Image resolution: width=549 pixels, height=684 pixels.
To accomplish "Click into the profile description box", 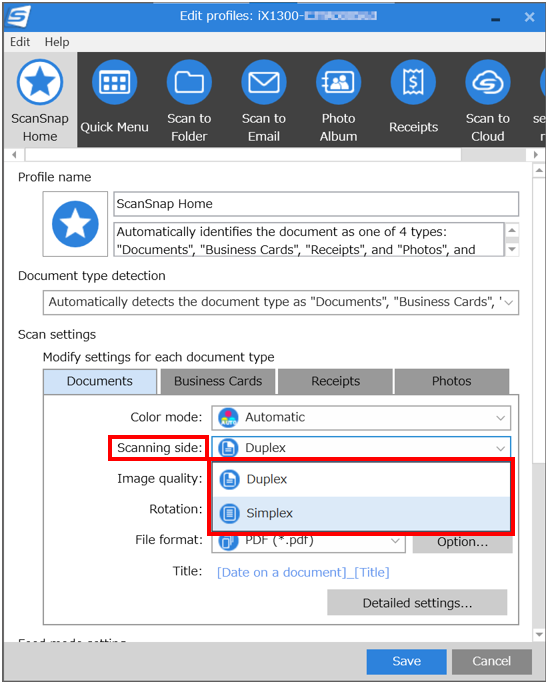I will click(309, 240).
